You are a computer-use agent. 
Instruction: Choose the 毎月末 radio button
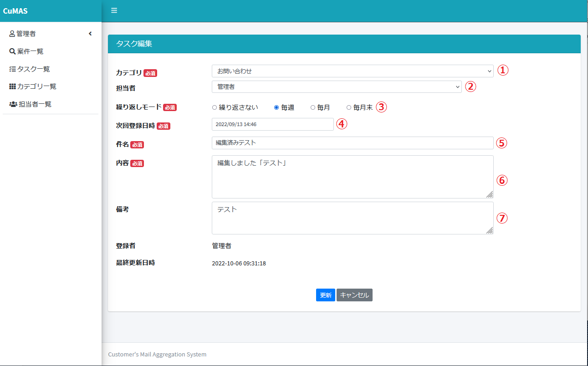pos(349,108)
